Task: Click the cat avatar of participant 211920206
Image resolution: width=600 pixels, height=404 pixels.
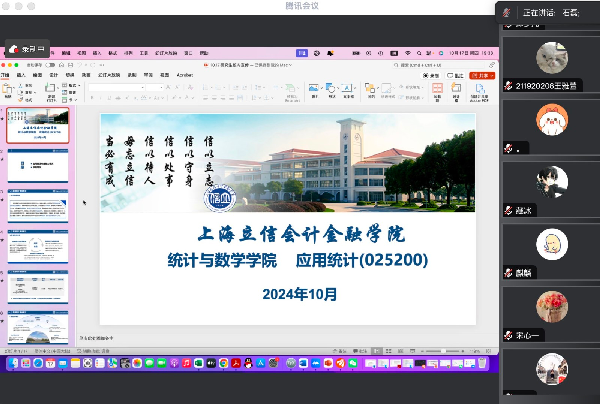Action: point(552,58)
